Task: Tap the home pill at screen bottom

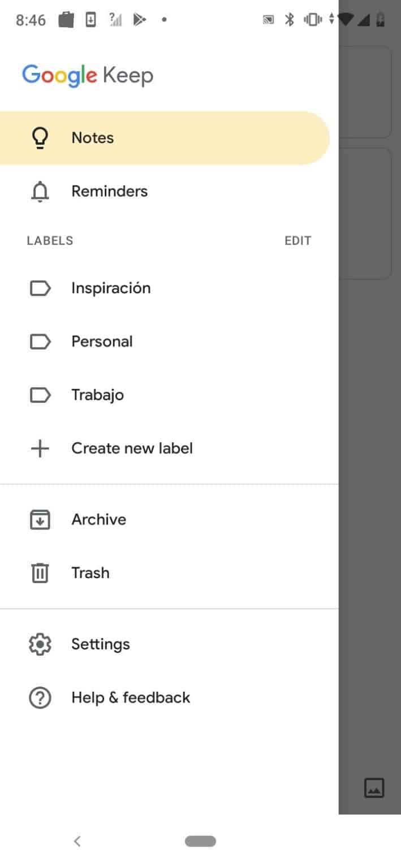Action: coord(200,841)
